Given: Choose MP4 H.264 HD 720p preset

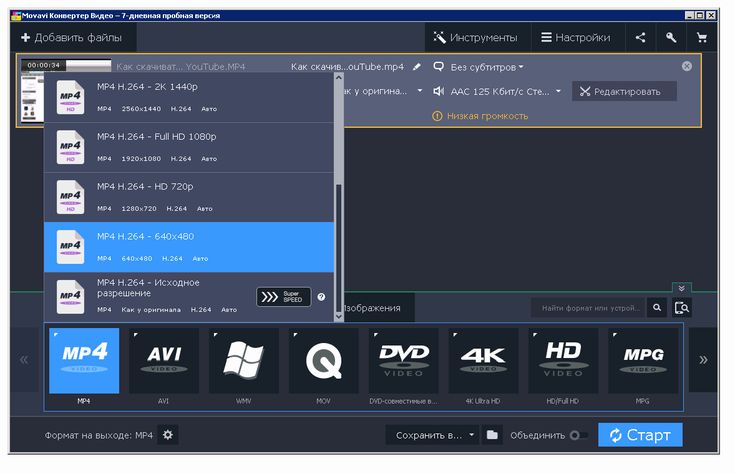Looking at the screenshot, I should click(190, 197).
